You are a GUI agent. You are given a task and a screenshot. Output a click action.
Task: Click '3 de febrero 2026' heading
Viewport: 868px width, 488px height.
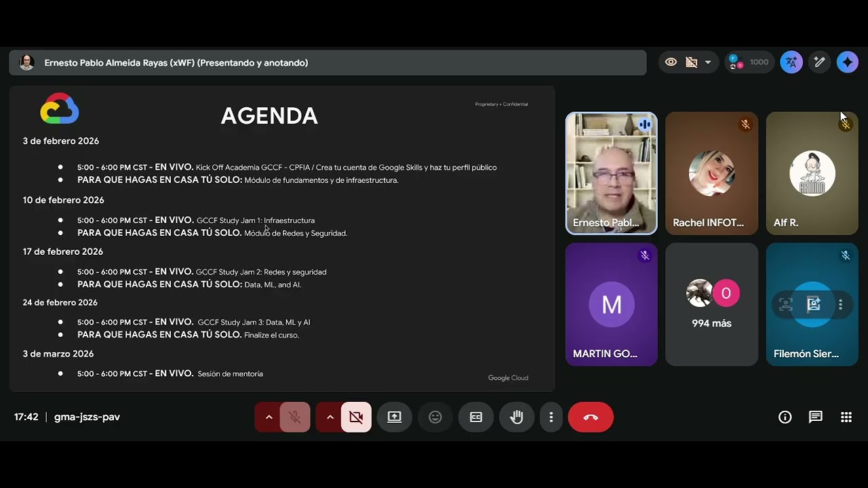[x=61, y=141]
